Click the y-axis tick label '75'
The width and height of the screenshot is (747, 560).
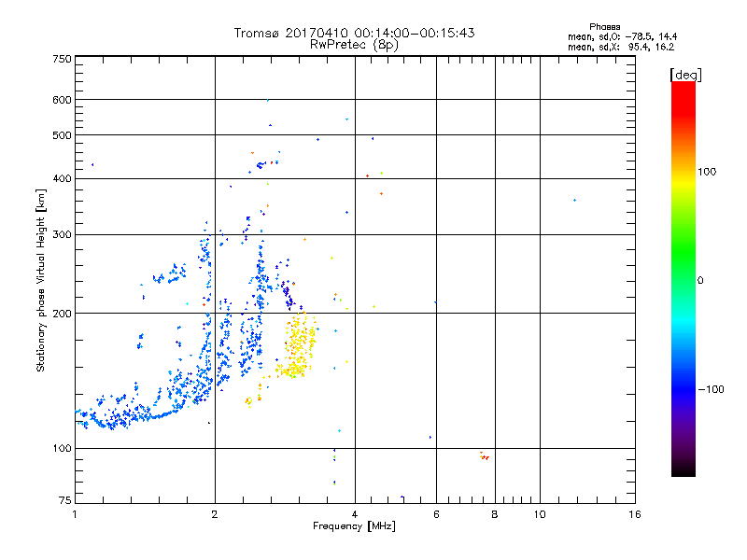[64, 500]
